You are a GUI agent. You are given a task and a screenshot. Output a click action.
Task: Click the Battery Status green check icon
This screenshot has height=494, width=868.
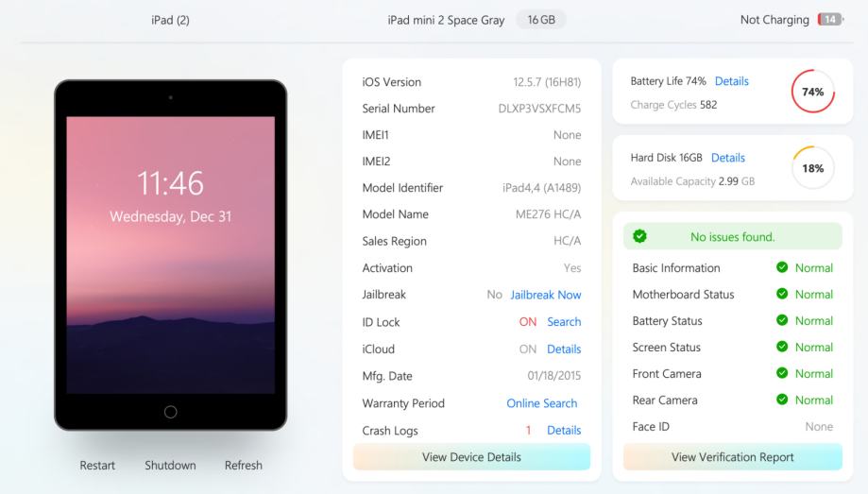point(782,320)
